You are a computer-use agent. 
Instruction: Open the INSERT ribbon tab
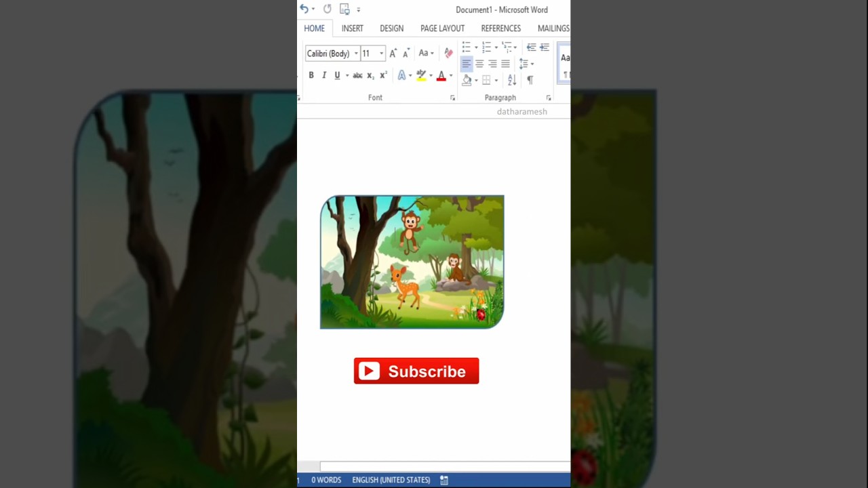click(x=353, y=28)
